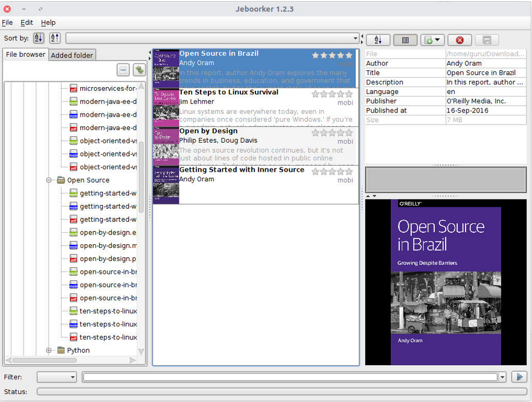
Task: Switch to the File browser tab
Action: click(x=25, y=54)
